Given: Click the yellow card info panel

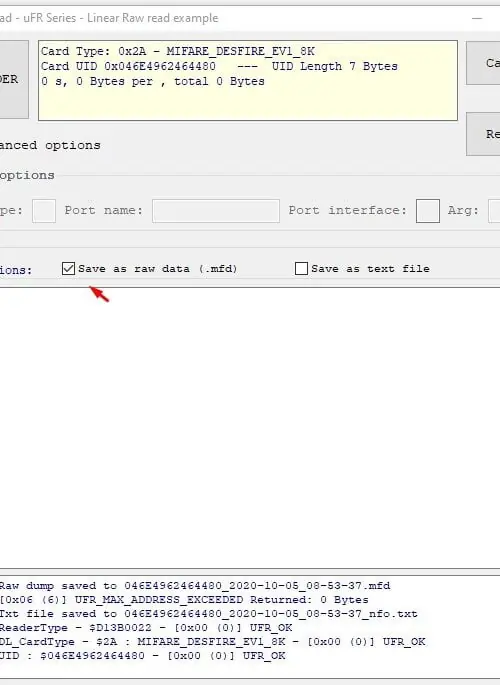Looking at the screenshot, I should pyautogui.click(x=248, y=80).
